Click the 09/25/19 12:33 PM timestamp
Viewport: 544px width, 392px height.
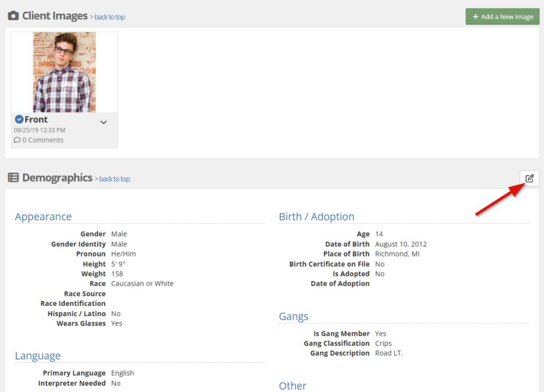[x=39, y=130]
